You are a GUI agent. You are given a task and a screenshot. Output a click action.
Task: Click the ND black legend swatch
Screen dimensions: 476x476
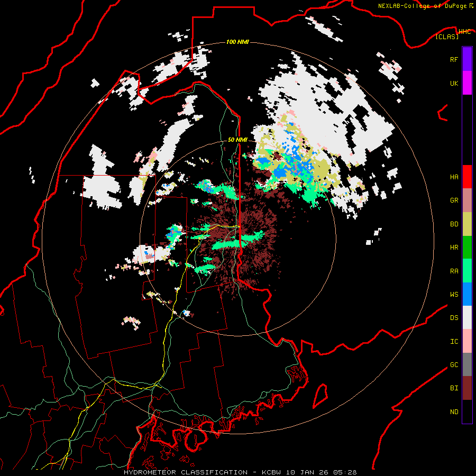point(467,411)
